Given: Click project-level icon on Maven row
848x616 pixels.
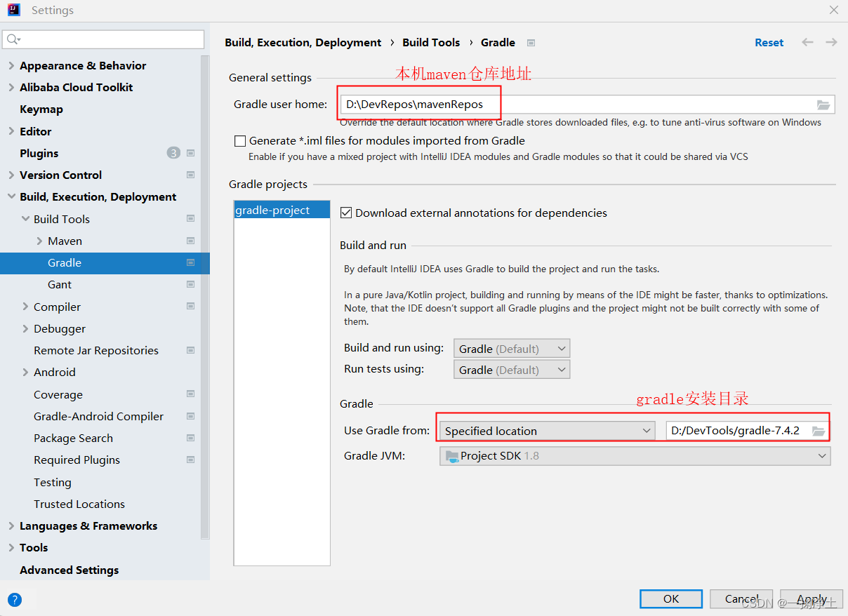Looking at the screenshot, I should coord(190,241).
